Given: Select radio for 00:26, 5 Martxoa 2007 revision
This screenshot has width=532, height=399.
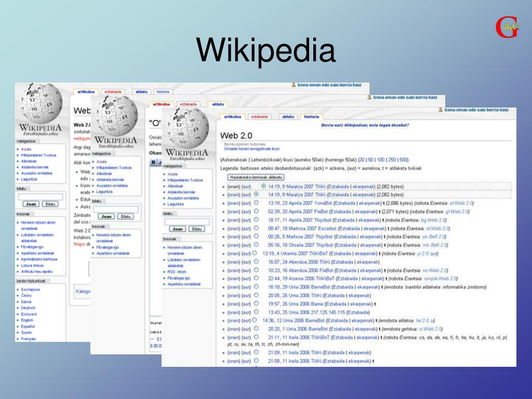Looking at the screenshot, I should (256, 236).
